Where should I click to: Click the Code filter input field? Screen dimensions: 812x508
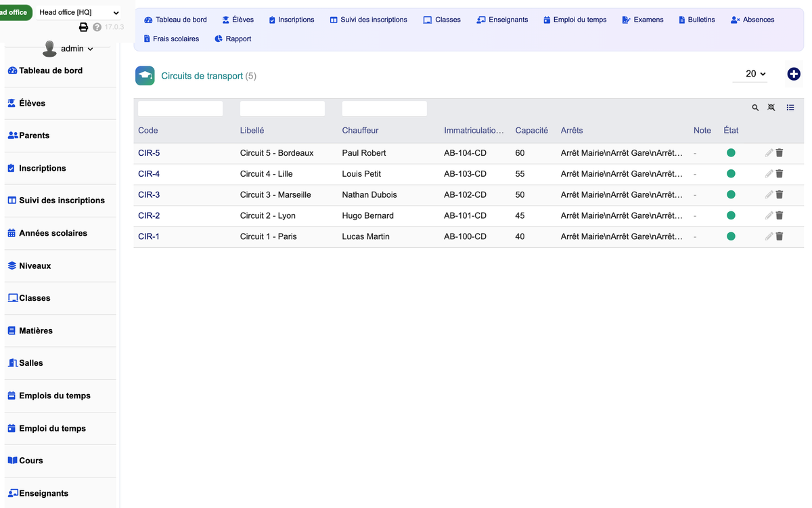[180, 108]
